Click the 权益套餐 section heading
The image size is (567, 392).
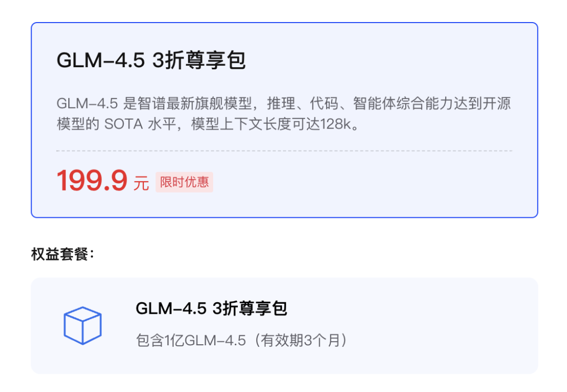pos(63,254)
